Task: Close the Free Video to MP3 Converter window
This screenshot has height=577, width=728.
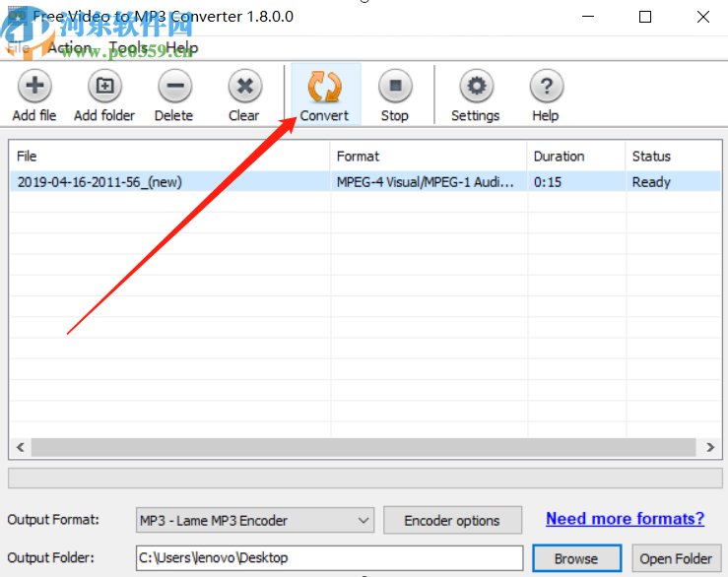Action: (703, 17)
